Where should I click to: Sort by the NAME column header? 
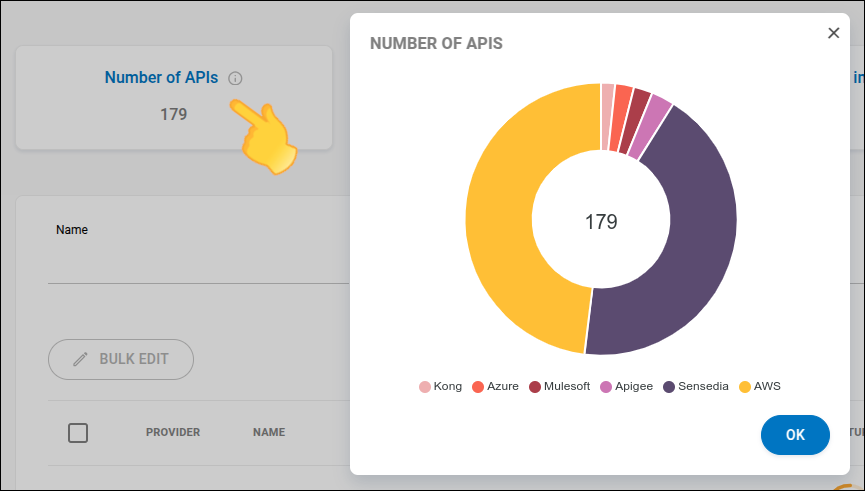click(x=269, y=432)
